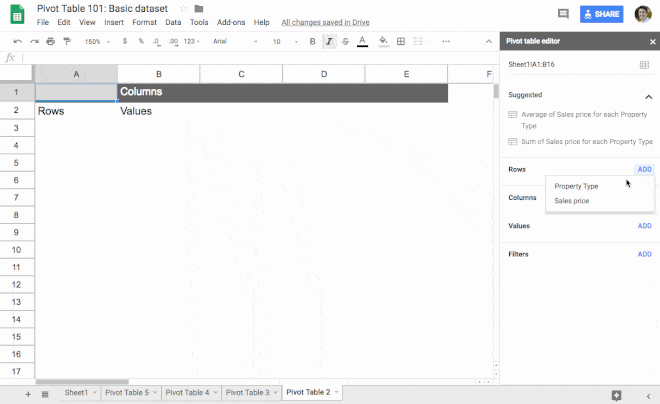Open the text color picker
Screen dimensions: 660x404
(x=362, y=41)
